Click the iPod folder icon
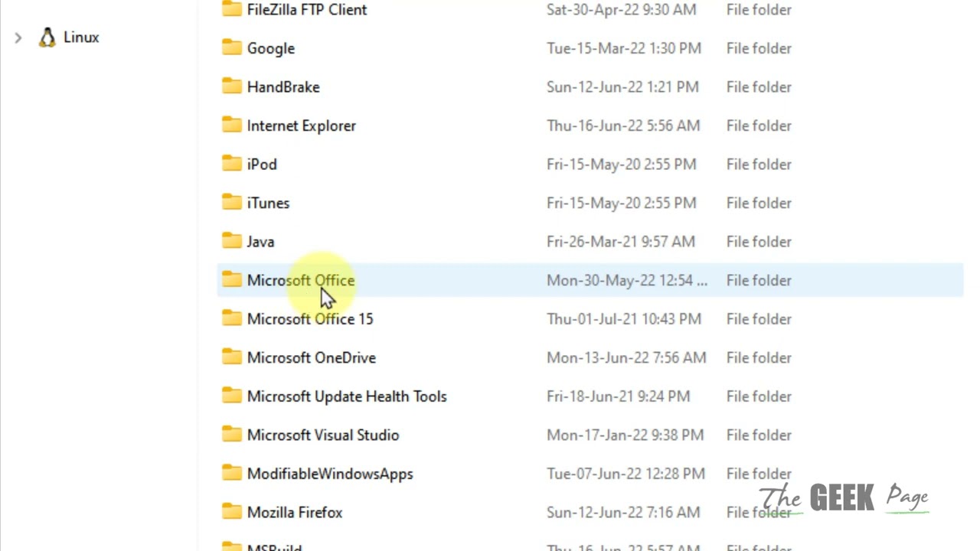Image resolution: width=980 pixels, height=551 pixels. pos(232,164)
